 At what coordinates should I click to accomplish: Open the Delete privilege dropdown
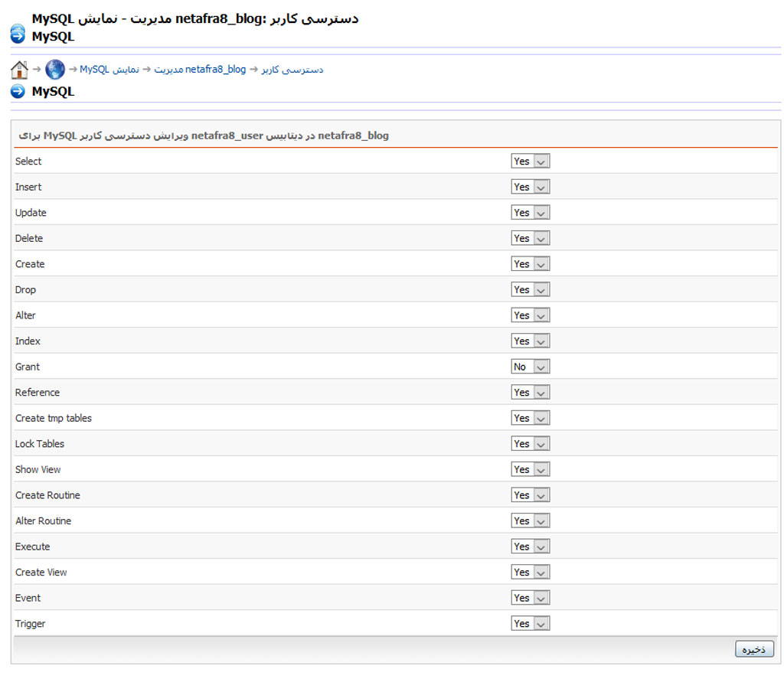[x=531, y=238]
